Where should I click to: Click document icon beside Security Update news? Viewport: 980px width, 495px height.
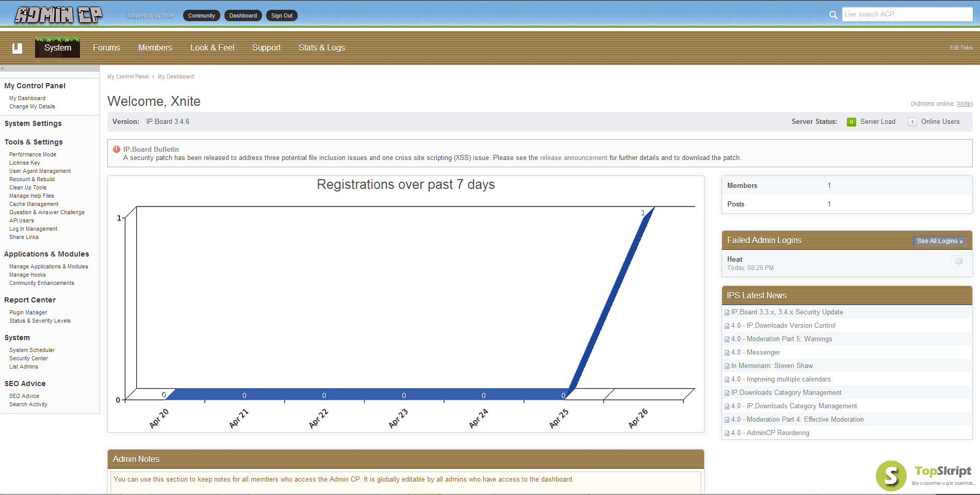tap(727, 312)
